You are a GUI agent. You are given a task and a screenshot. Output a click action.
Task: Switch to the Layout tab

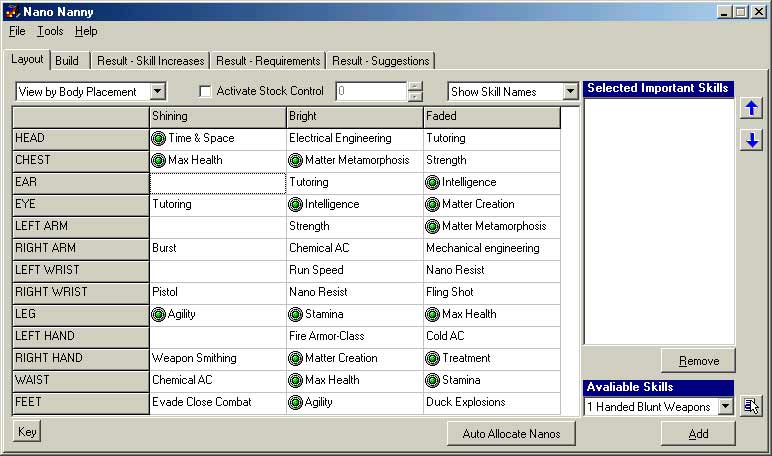pyautogui.click(x=27, y=60)
